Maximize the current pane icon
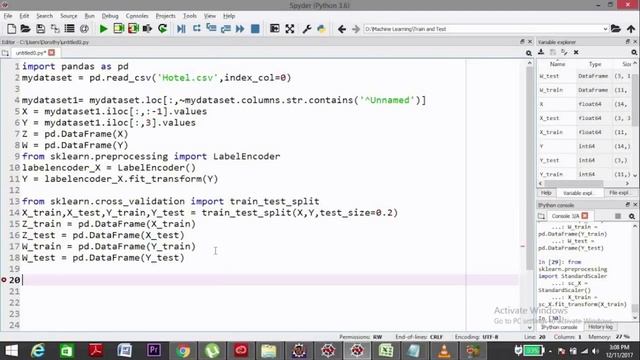640x360 pixels. [x=275, y=29]
